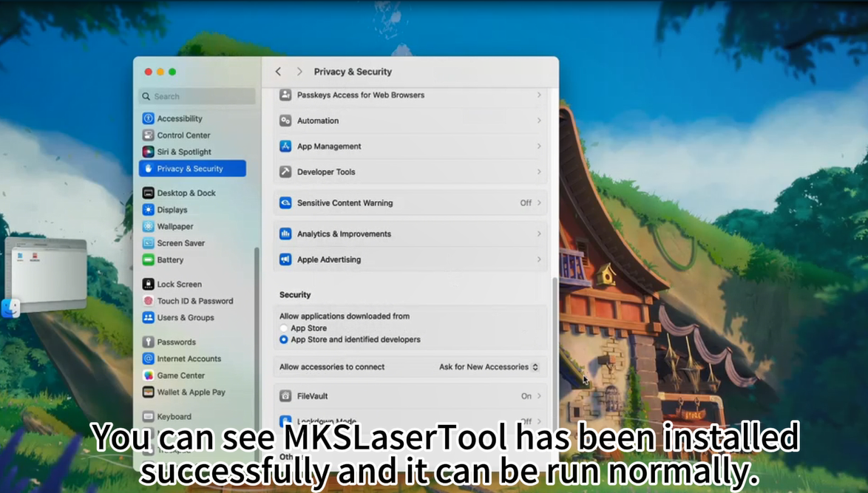Screen dimensions: 868x493
Task: Go back using the left arrow
Action: click(x=279, y=72)
